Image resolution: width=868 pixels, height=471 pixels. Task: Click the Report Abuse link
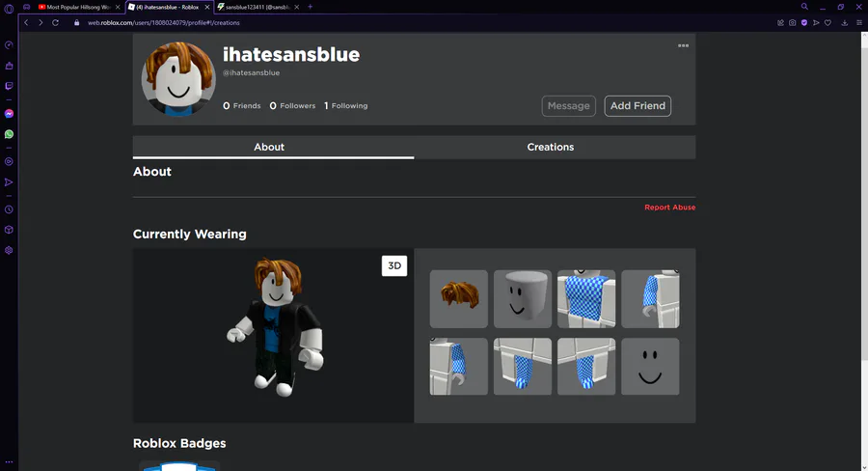[x=670, y=208]
